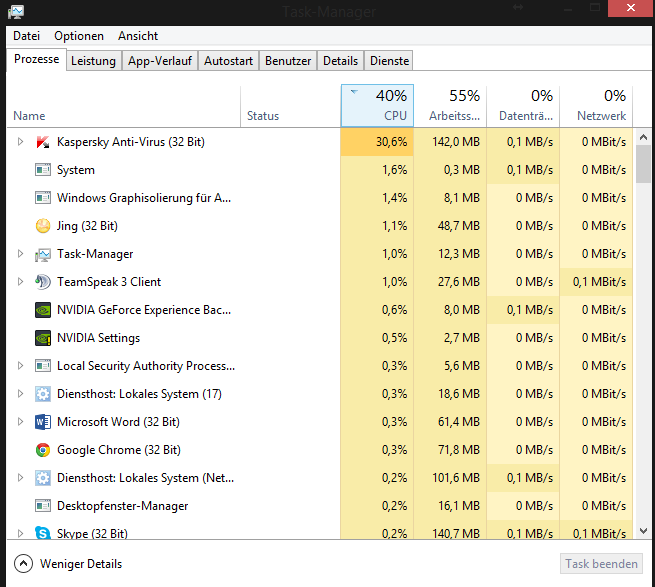Expand the Task-Manager process group
The image size is (655, 587).
coord(20,254)
